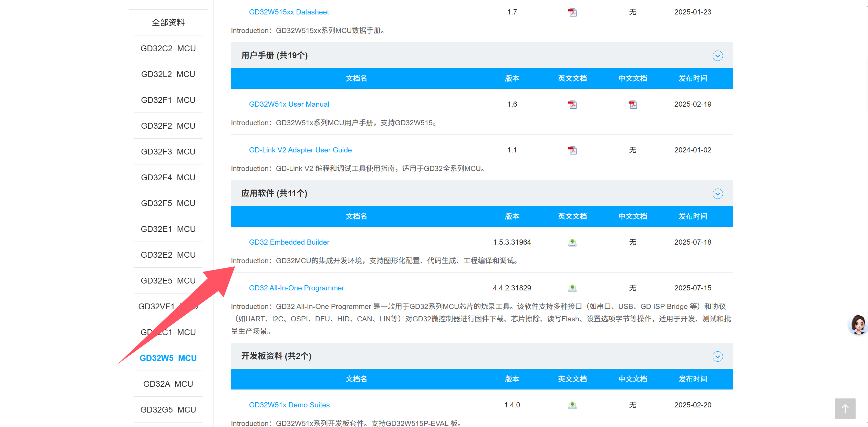Select GD32A MCU category
This screenshot has width=868, height=427.
(x=168, y=384)
